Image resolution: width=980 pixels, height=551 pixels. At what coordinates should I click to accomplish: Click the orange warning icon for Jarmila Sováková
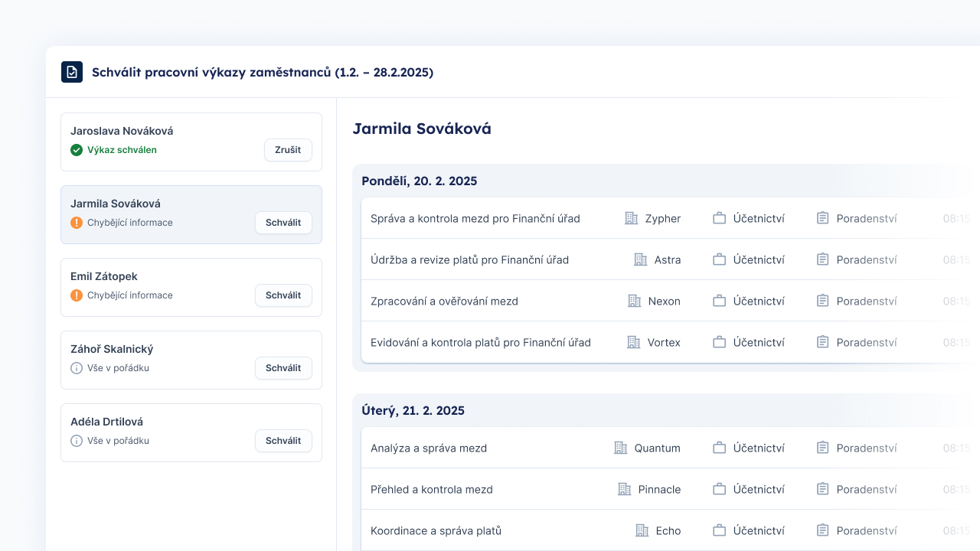77,223
